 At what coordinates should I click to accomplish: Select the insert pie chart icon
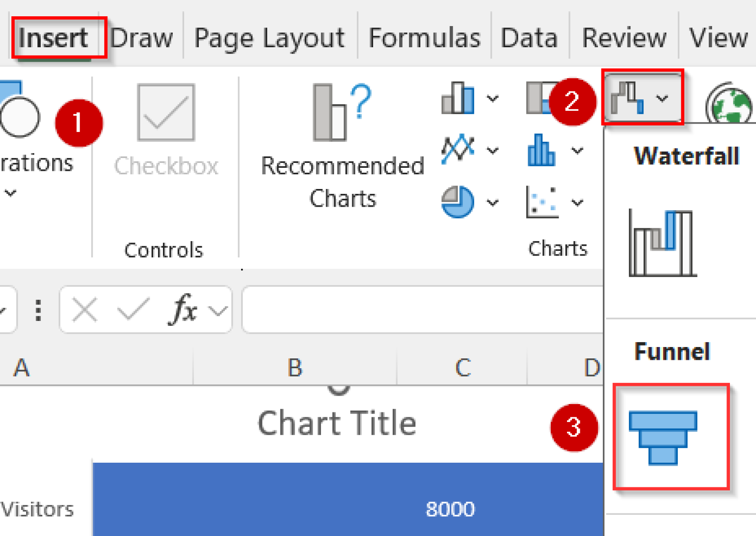[x=457, y=202]
